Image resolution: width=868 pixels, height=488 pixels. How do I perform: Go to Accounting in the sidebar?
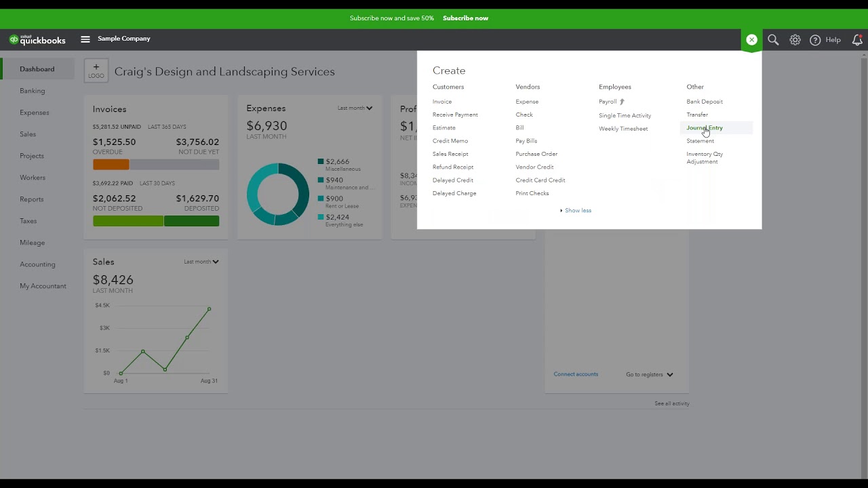click(38, 264)
